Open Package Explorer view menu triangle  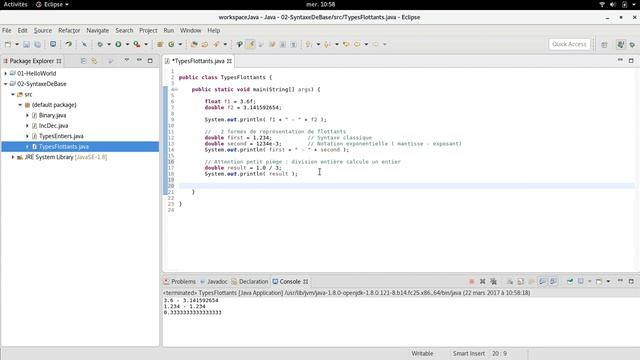point(127,60)
